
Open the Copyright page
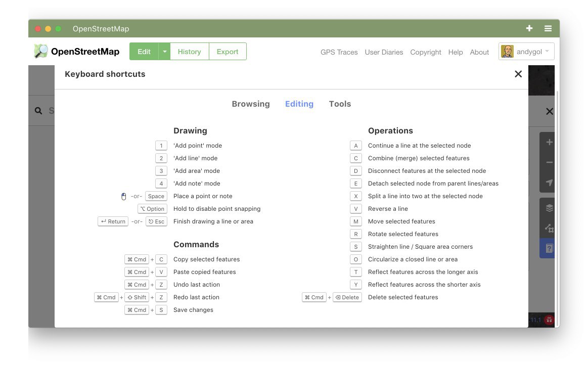pyautogui.click(x=426, y=52)
